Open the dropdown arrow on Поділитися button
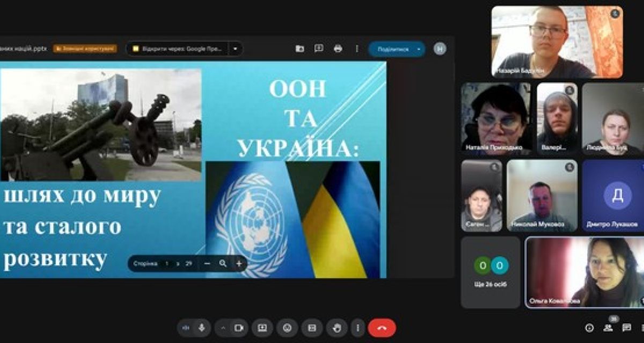 419,49
